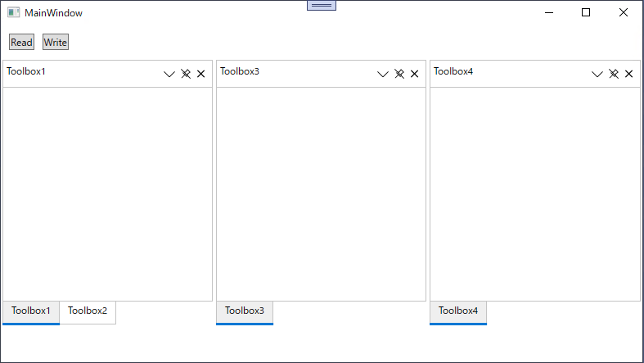
Task: Click the Write button
Action: (56, 42)
